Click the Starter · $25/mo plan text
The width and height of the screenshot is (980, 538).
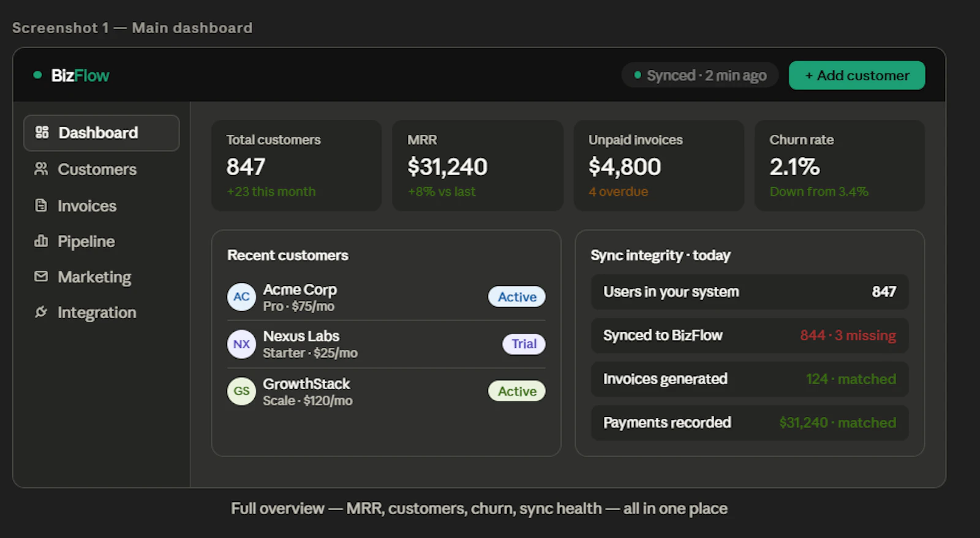(311, 353)
